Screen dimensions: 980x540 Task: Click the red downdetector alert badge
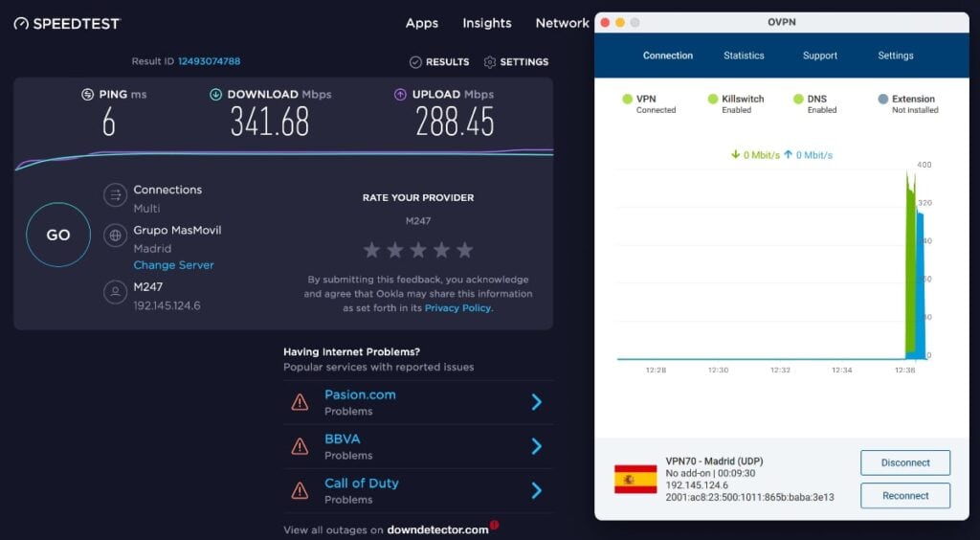(495, 525)
